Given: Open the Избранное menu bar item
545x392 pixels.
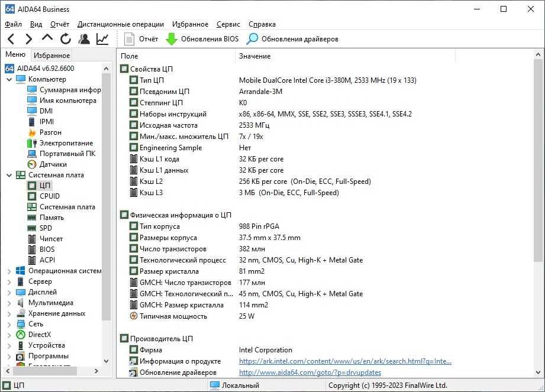Looking at the screenshot, I should [x=190, y=24].
